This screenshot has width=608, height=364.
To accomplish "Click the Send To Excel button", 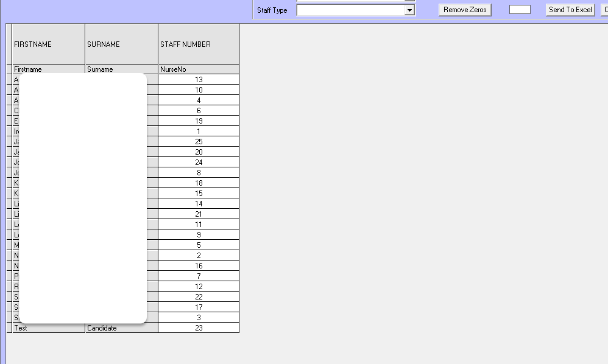I will (570, 10).
